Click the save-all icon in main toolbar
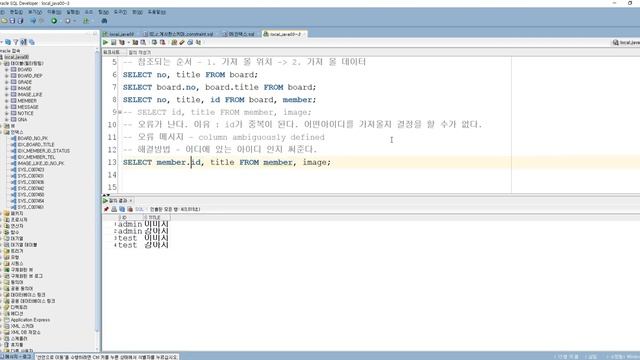This screenshot has height=360, width=640. pos(20,21)
